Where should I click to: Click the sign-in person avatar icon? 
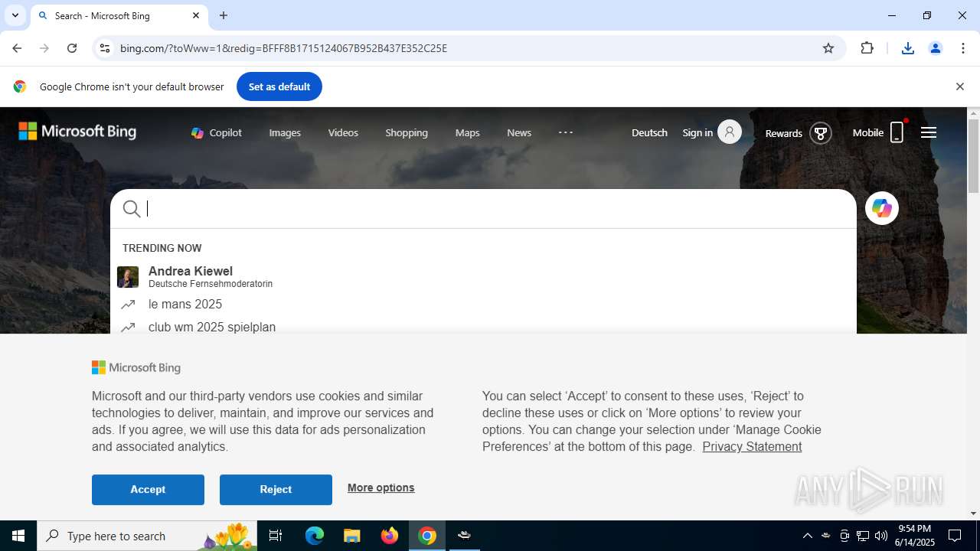pyautogui.click(x=730, y=132)
